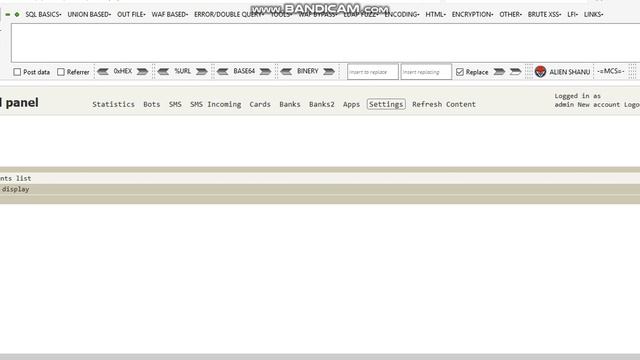Expand the HTML dropdown menu
640x360 pixels.
click(436, 14)
